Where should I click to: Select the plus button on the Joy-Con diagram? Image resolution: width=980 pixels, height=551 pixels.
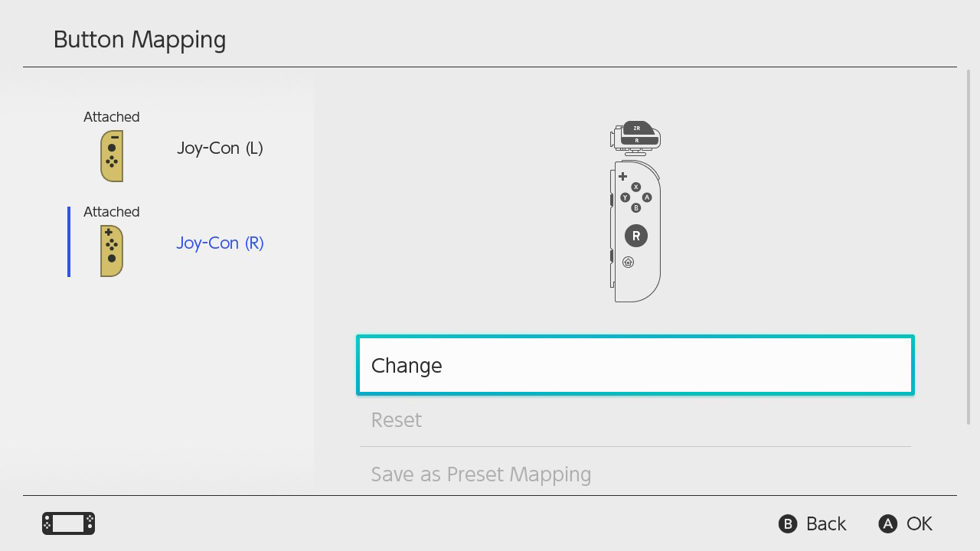coord(622,177)
